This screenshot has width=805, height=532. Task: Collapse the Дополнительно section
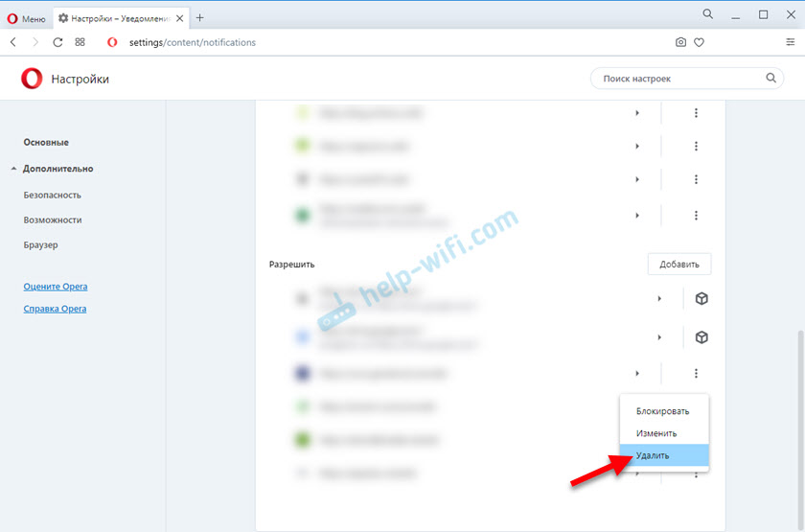(57, 169)
